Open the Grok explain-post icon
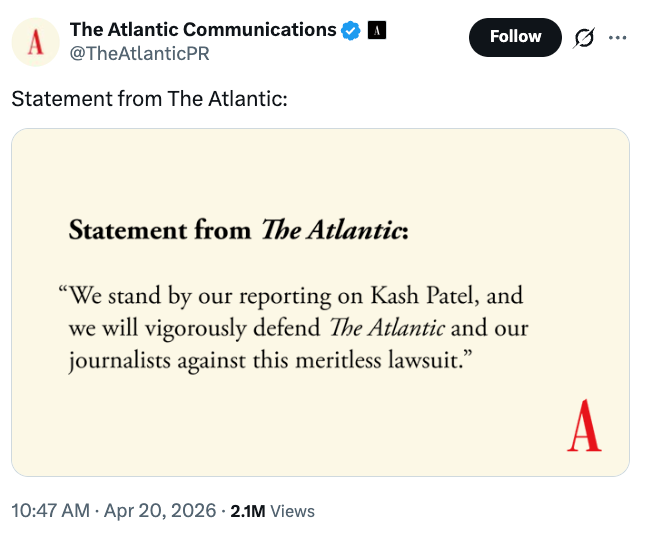Screen dimensions: 645x535 (583, 38)
